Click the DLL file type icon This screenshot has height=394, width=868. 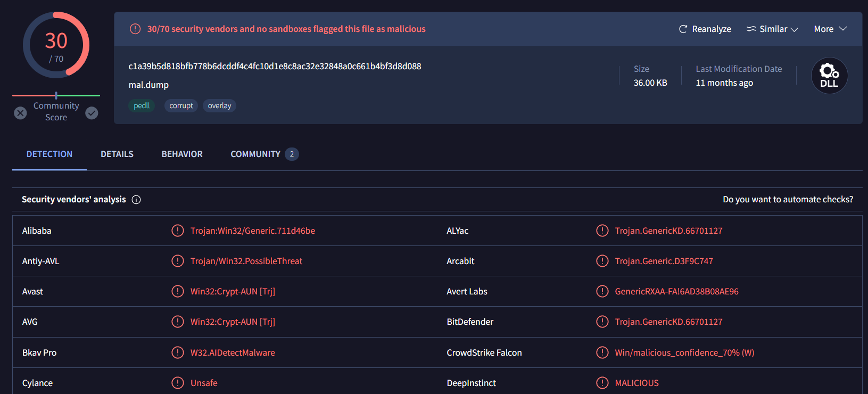point(829,76)
